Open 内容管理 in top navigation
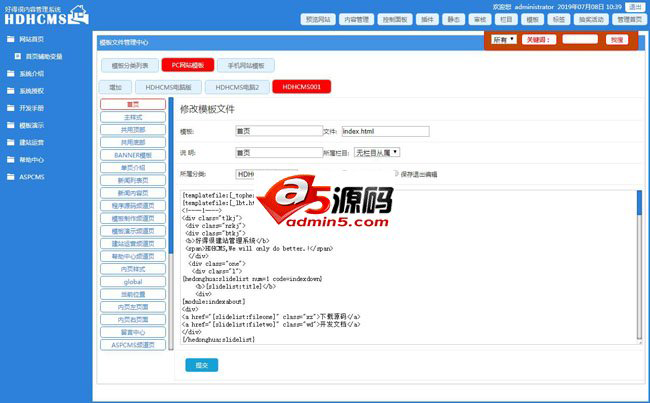 point(357,19)
